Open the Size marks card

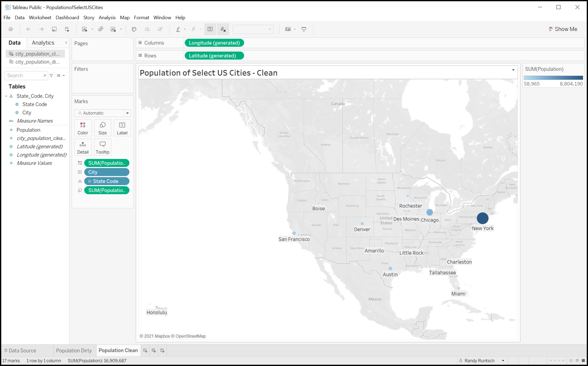(102, 128)
